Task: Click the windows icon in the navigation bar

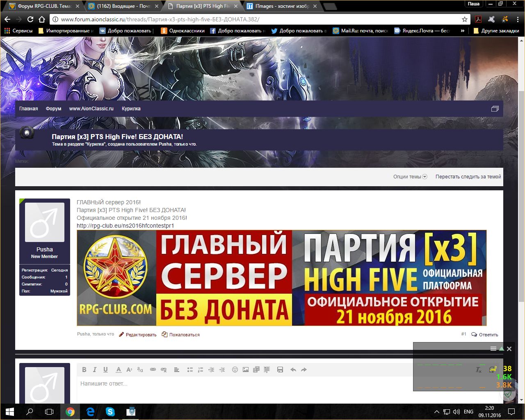Action: click(495, 109)
